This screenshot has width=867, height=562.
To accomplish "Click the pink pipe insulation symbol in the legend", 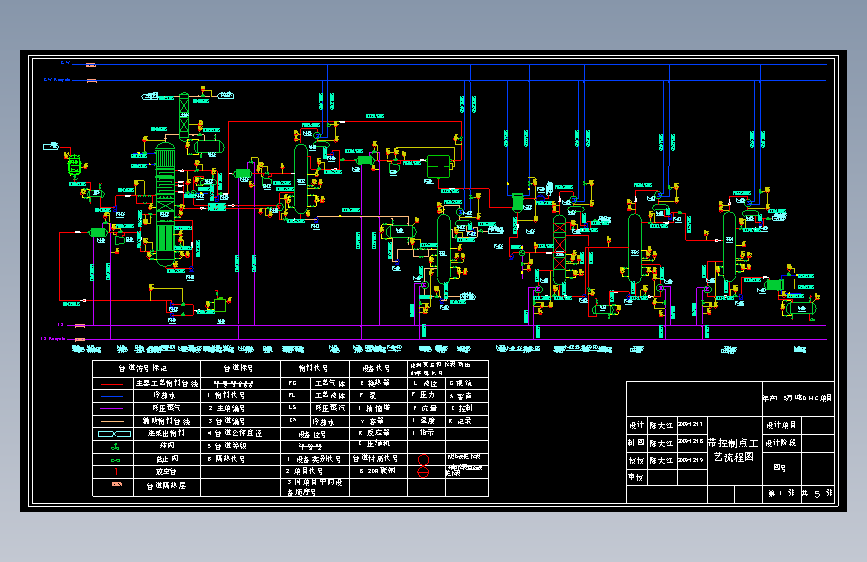I will (117, 484).
